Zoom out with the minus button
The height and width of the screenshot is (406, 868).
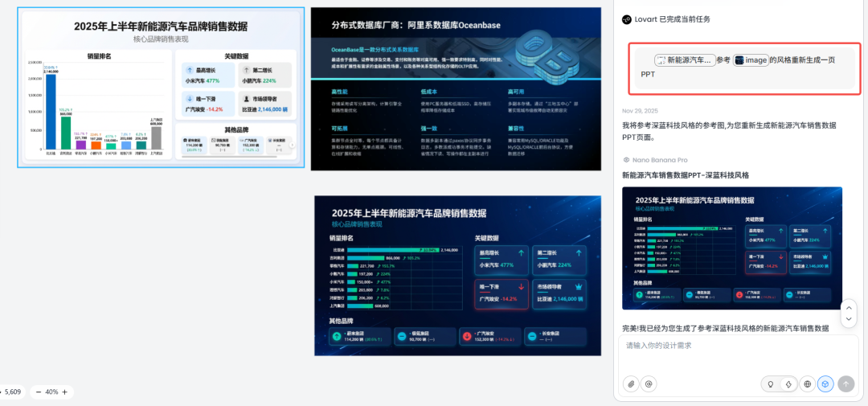(x=39, y=392)
